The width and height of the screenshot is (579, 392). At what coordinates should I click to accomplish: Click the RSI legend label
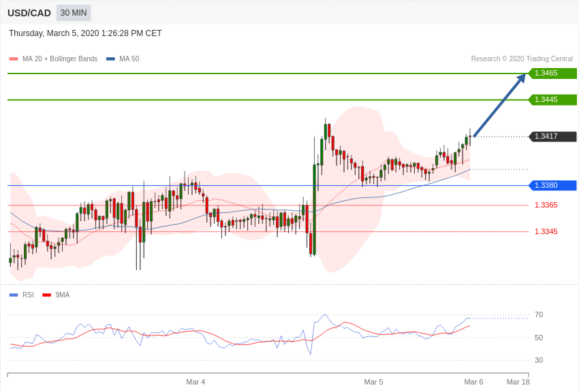[28, 295]
